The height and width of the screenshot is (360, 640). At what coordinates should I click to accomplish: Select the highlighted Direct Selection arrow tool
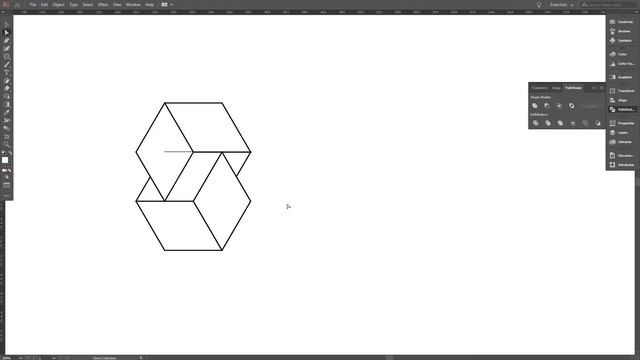coord(7,33)
